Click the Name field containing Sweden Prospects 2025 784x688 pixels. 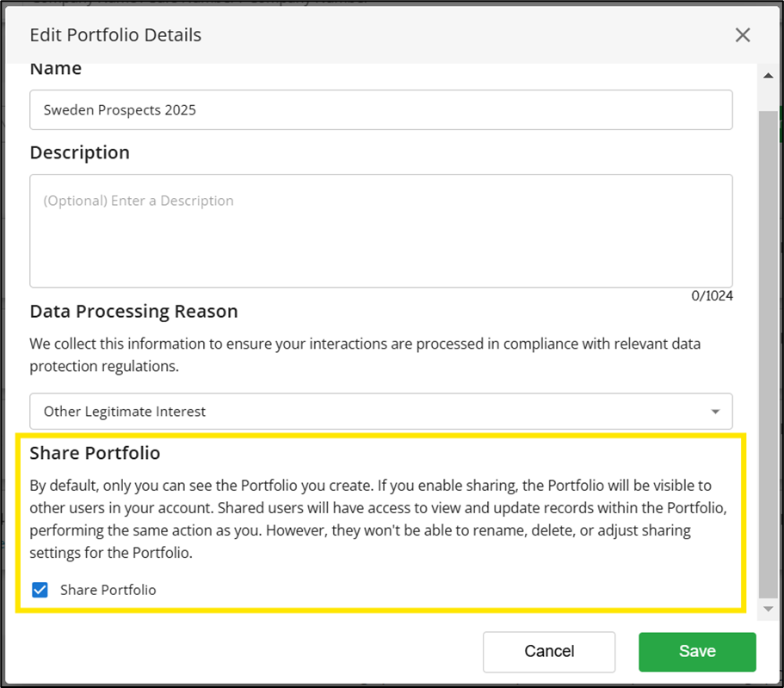(380, 110)
